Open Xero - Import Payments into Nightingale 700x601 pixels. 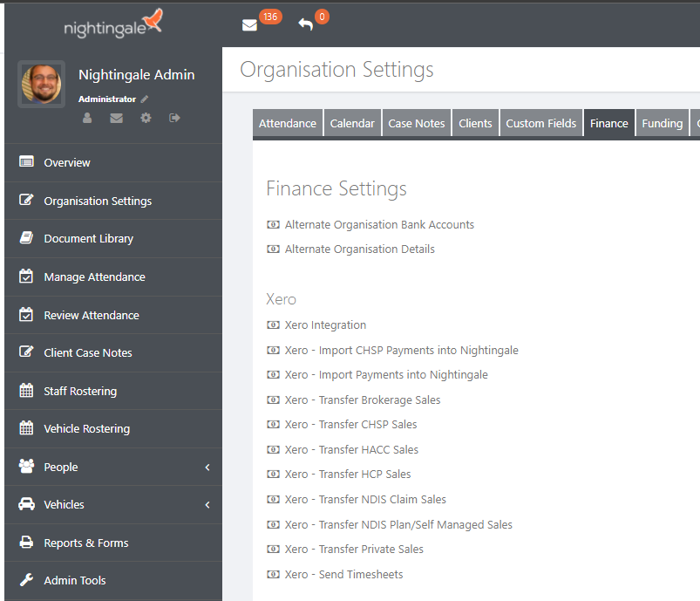[x=386, y=375]
